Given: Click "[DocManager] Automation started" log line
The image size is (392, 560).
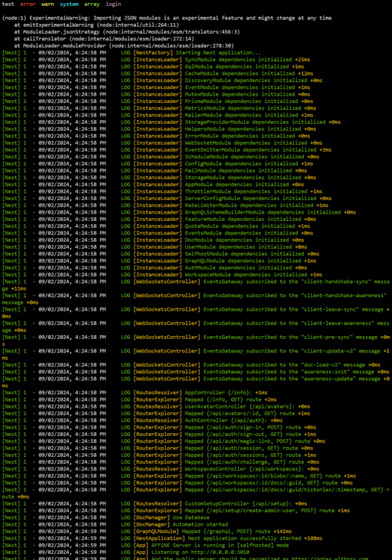Looking at the screenshot, I should coord(181,525).
